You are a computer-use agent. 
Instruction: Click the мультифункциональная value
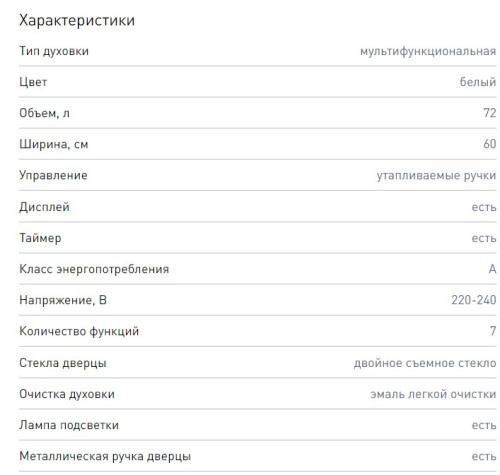pos(428,52)
